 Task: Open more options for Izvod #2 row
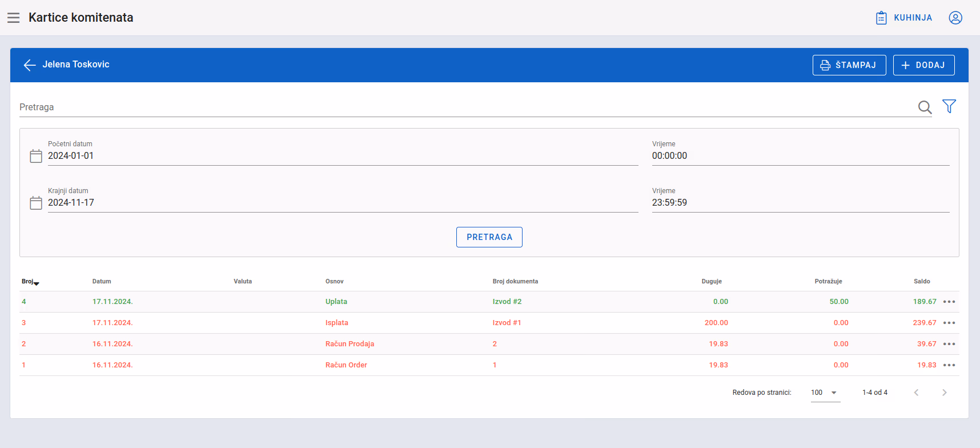pyautogui.click(x=949, y=302)
